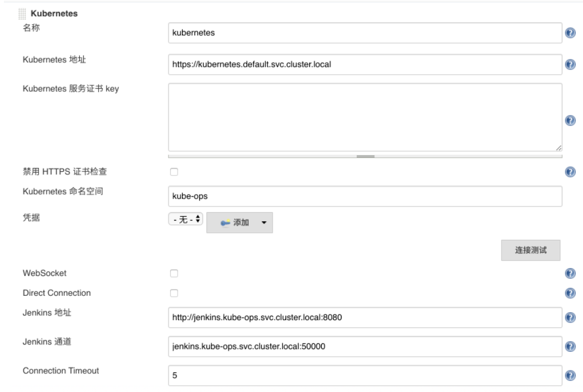Enable the Direct Connection checkbox
Screen dimensions: 583x392
174,293
